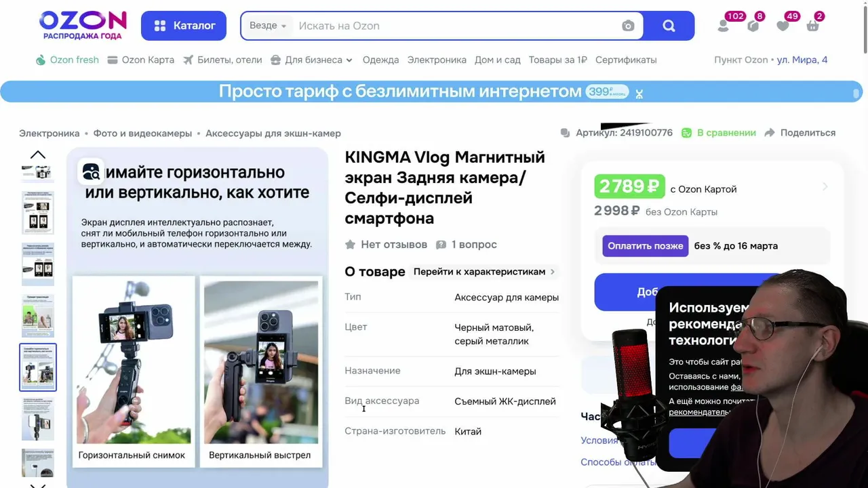Click 'Оплатить позже' button

pyautogui.click(x=645, y=245)
